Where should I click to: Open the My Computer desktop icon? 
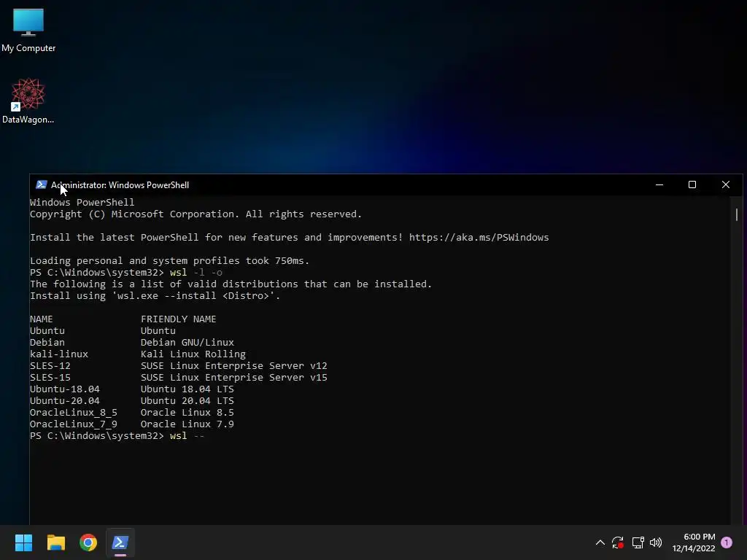click(28, 29)
